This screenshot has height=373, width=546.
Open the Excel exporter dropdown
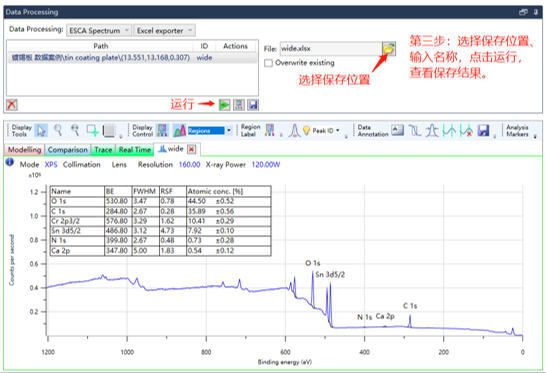[164, 31]
